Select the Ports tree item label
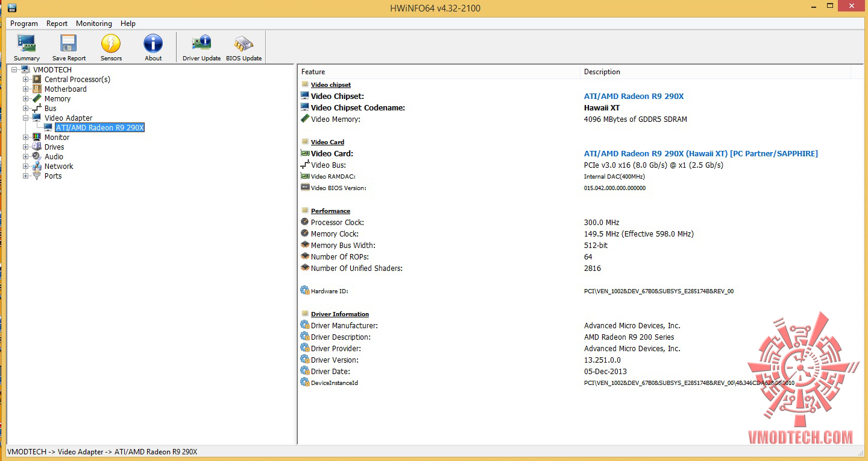The width and height of the screenshot is (868, 461). pos(53,176)
